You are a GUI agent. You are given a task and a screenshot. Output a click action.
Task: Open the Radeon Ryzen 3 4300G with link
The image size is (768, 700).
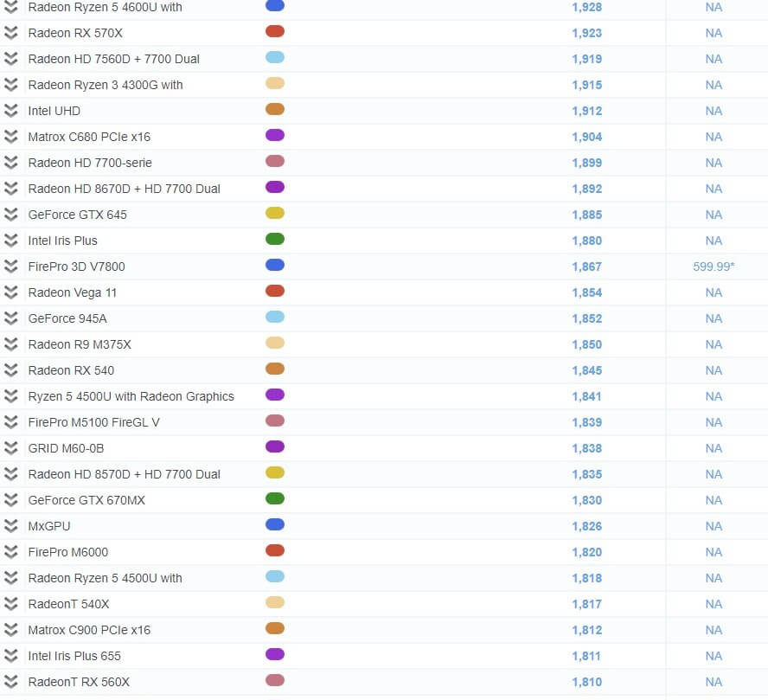(x=106, y=85)
